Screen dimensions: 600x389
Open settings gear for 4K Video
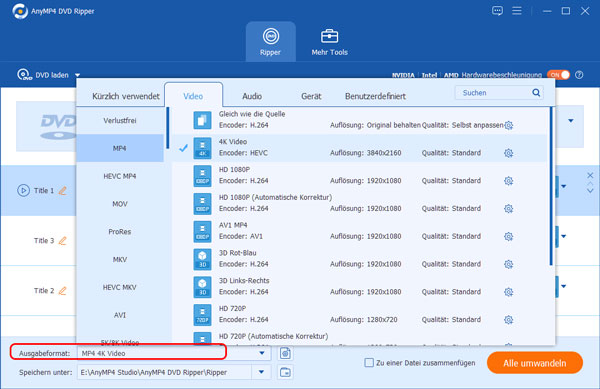point(509,153)
